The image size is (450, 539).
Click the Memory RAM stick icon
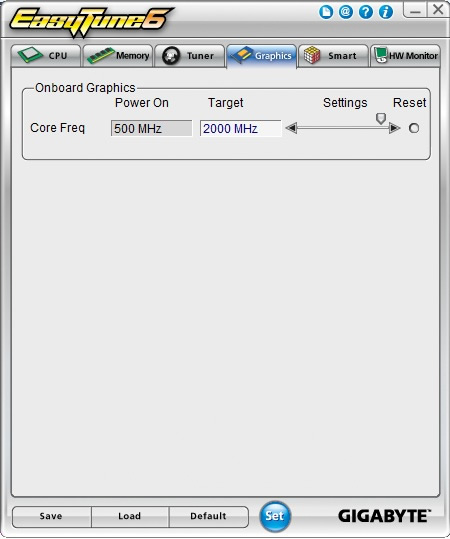pos(100,56)
